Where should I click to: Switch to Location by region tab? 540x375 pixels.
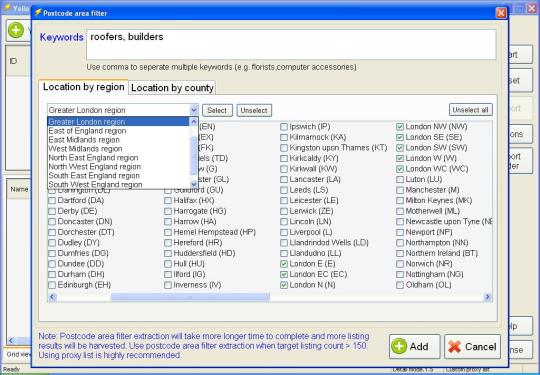[83, 87]
